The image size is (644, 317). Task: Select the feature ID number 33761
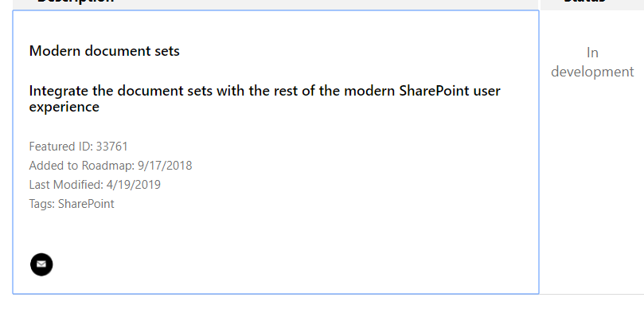(x=112, y=147)
